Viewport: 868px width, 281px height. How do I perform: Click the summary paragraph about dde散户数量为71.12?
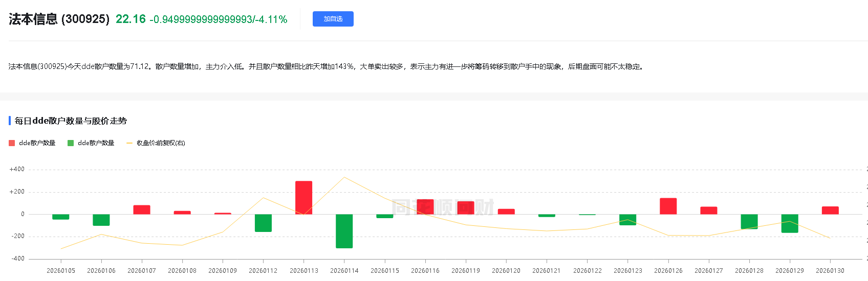point(327,66)
